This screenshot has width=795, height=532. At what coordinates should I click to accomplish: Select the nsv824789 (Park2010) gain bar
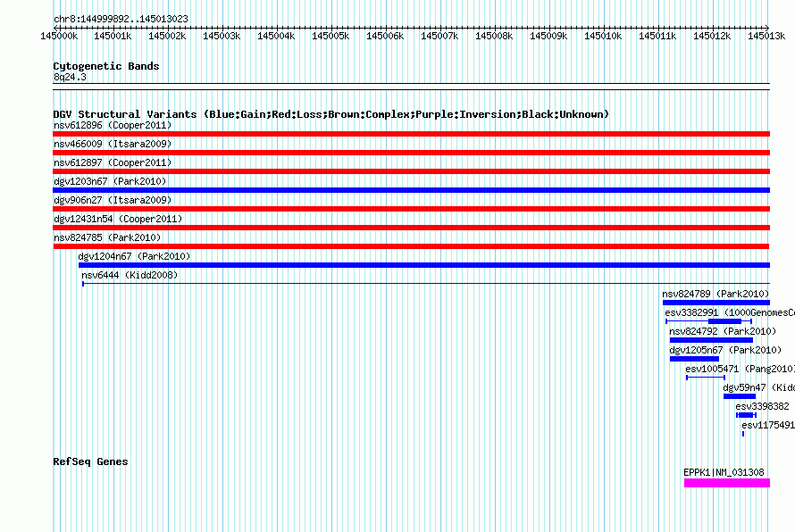click(x=715, y=303)
